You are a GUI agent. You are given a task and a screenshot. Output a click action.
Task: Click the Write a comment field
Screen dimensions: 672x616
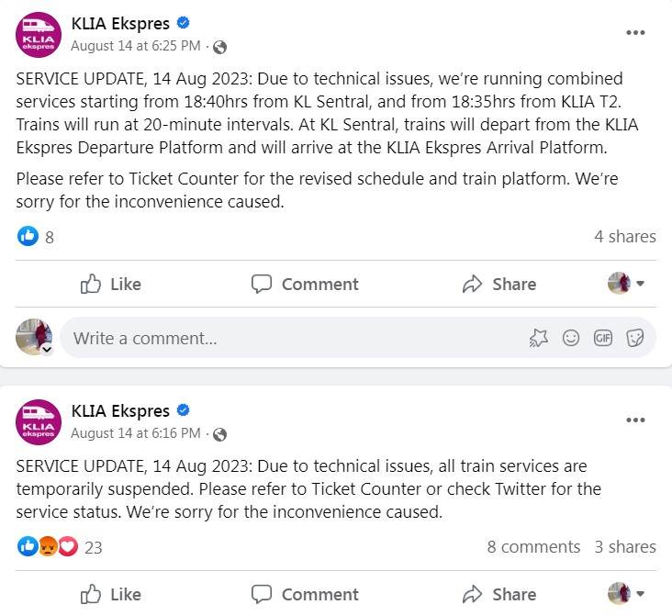click(275, 338)
